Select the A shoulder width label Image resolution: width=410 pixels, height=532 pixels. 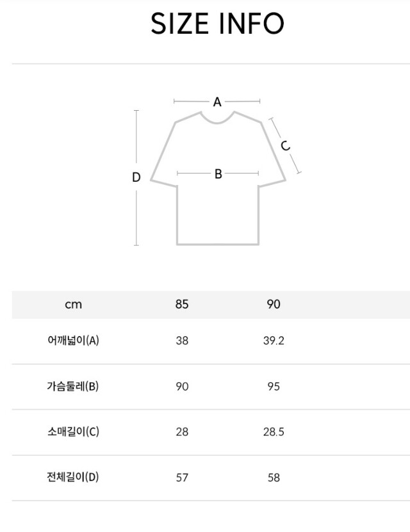pos(217,102)
